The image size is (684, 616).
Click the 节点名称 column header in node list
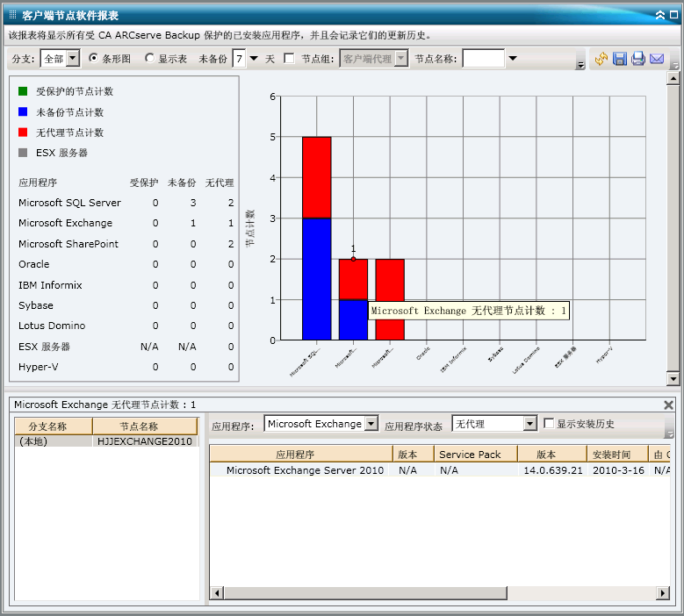pos(145,426)
